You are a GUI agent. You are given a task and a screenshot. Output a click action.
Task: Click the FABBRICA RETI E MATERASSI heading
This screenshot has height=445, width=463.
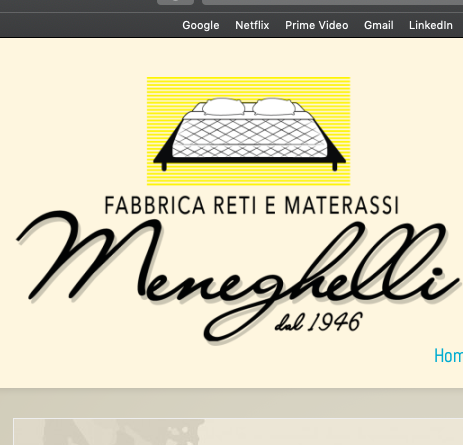tap(252, 205)
